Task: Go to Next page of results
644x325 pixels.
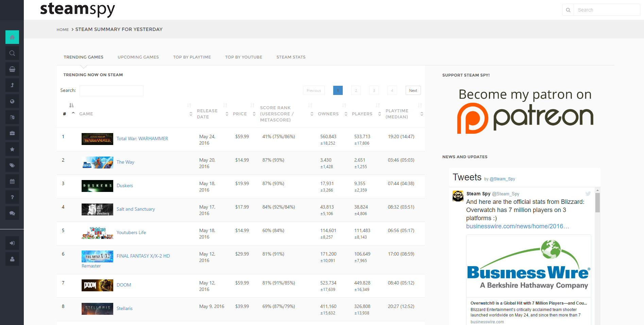Action: click(x=413, y=91)
